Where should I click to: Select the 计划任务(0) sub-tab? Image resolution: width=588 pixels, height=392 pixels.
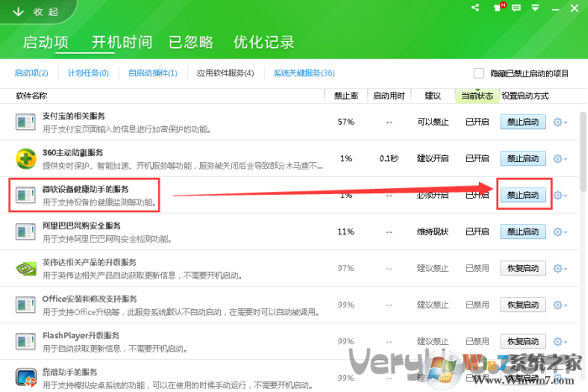tap(88, 73)
